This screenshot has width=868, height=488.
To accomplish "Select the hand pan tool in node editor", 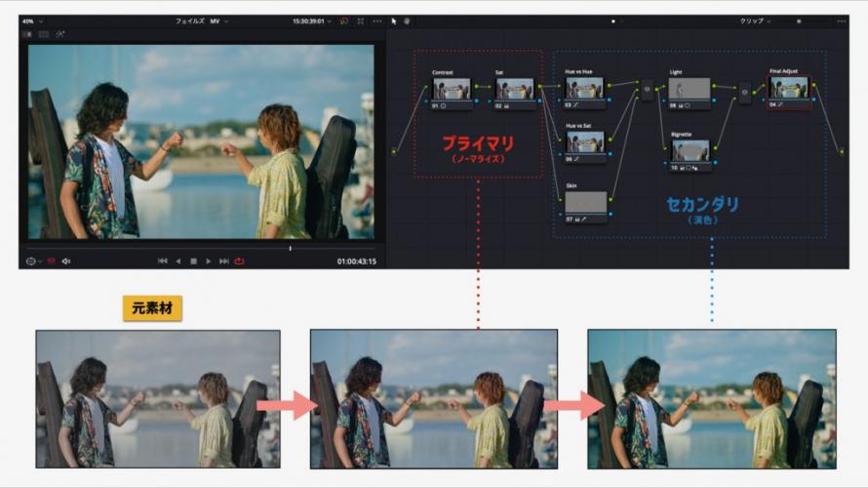I will pos(407,21).
